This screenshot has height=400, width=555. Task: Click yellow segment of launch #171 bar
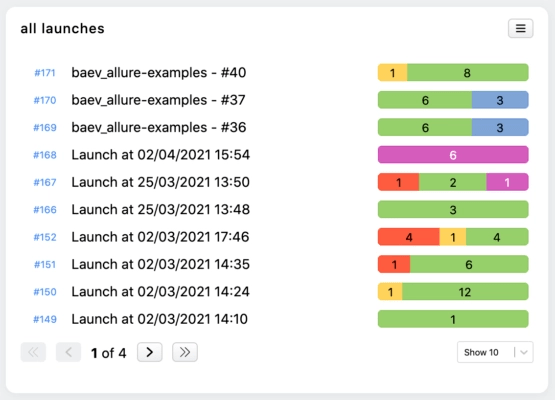click(393, 73)
